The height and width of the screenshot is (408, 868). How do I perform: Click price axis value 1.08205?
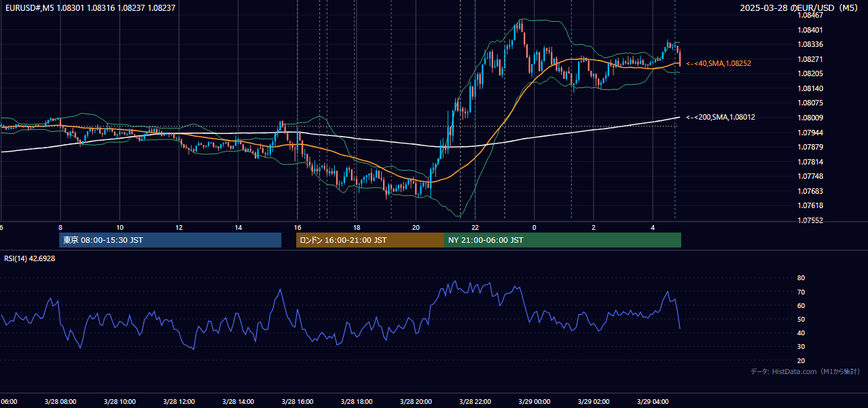[811, 73]
